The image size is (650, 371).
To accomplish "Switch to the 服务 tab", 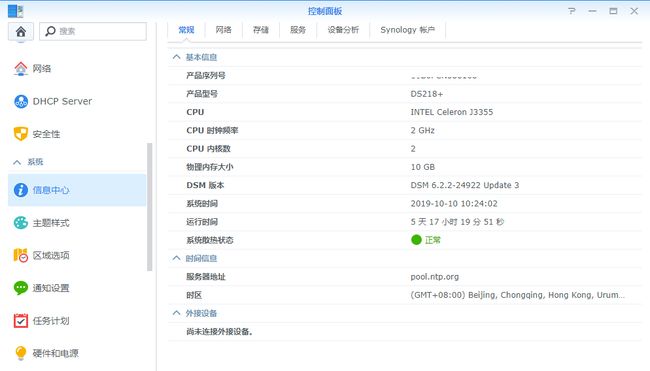I will 298,30.
